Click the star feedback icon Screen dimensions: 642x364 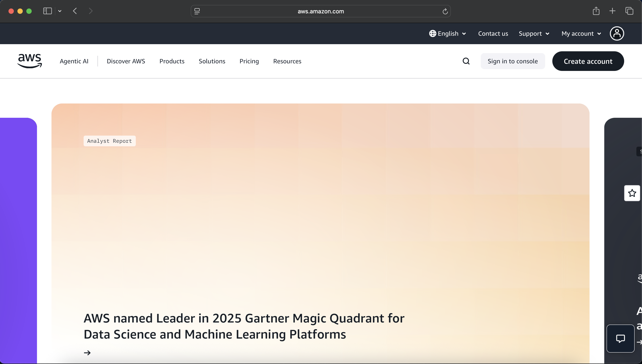(x=632, y=193)
